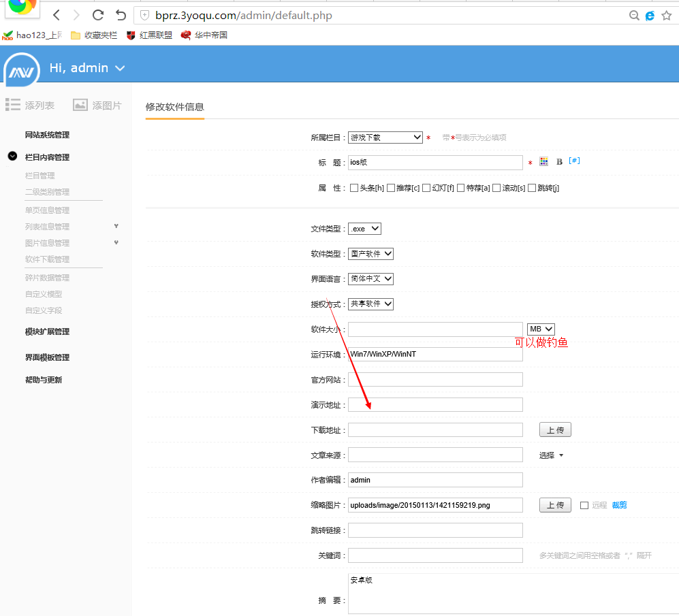Open the title color picker swatch
This screenshot has height=616, width=679.
tap(544, 161)
